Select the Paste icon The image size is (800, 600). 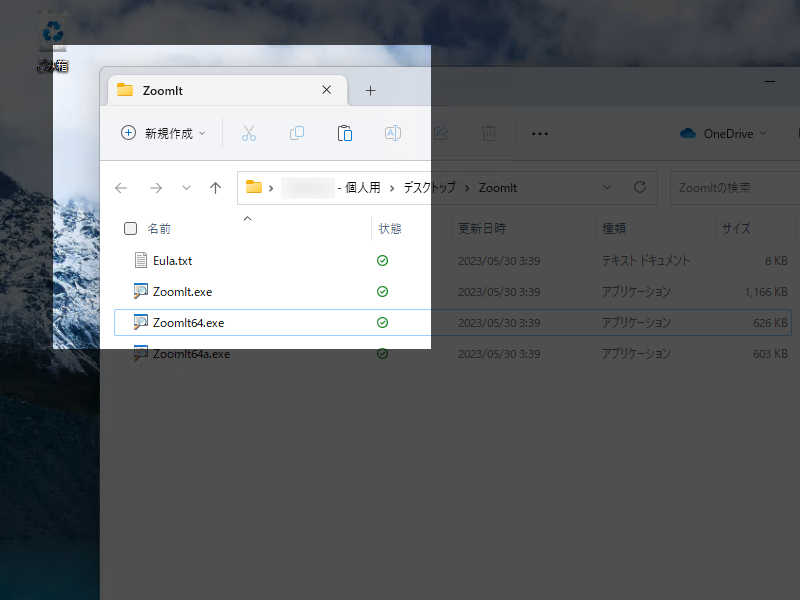344,132
